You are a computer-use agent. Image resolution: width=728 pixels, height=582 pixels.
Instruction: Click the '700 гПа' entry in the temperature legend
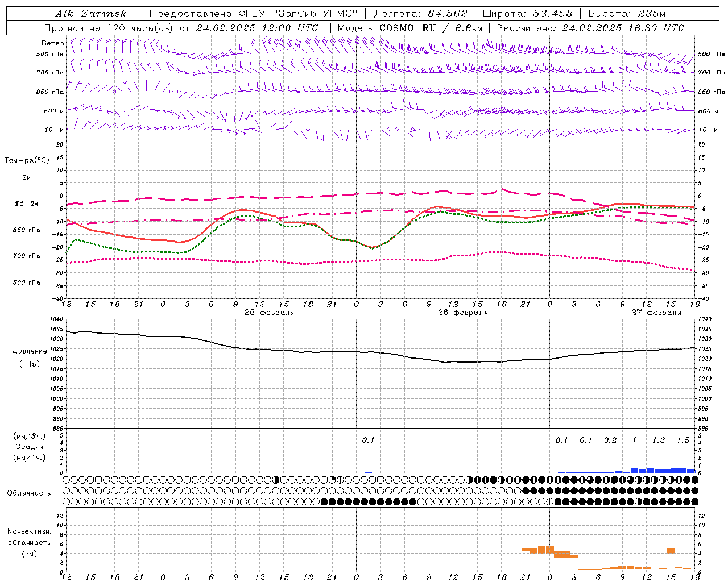tap(27, 256)
